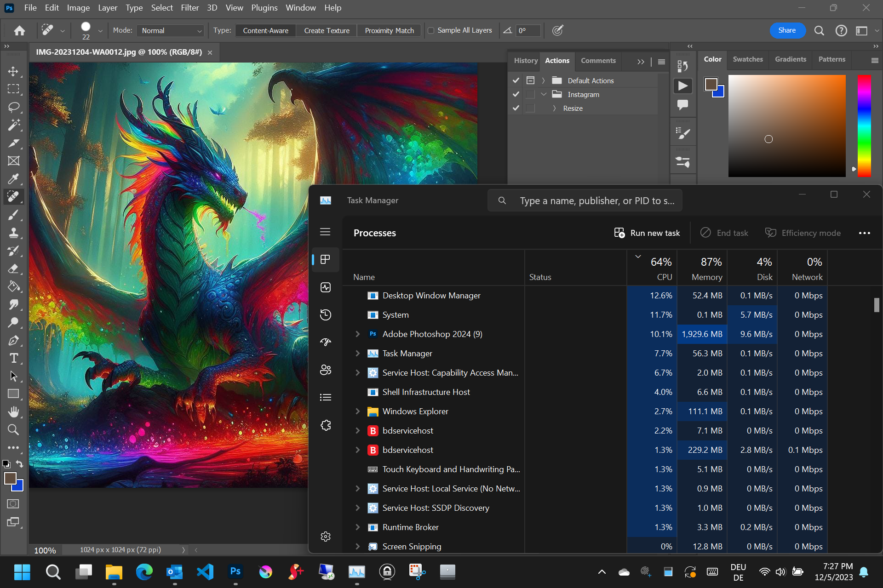
Task: Swap foreground and background colors icon
Action: 19,464
